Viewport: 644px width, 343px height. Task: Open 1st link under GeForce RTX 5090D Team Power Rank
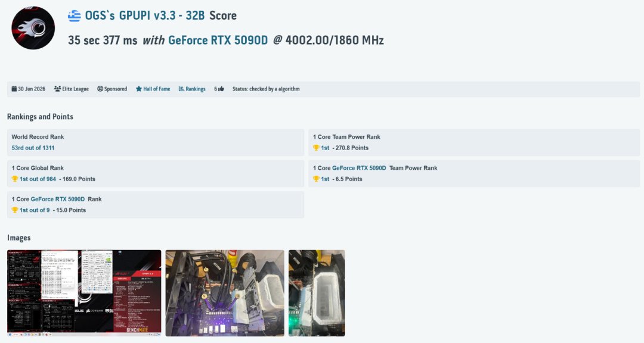(x=325, y=179)
